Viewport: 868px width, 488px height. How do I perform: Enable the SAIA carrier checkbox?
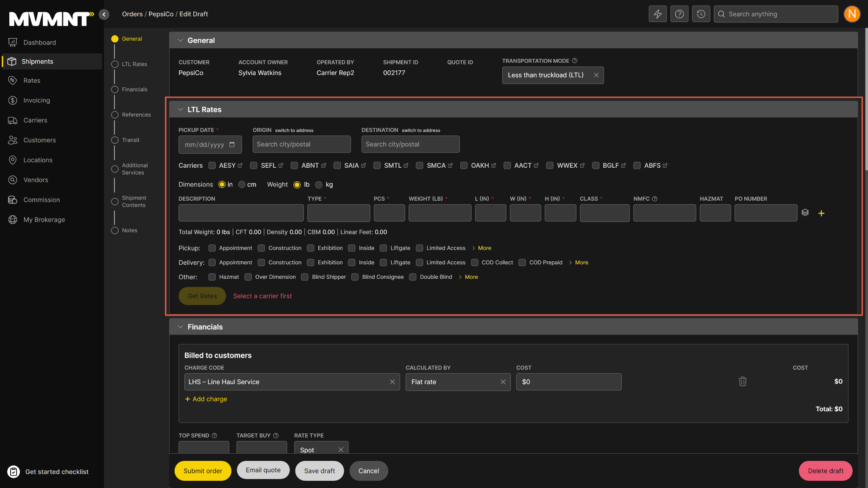[x=337, y=166]
